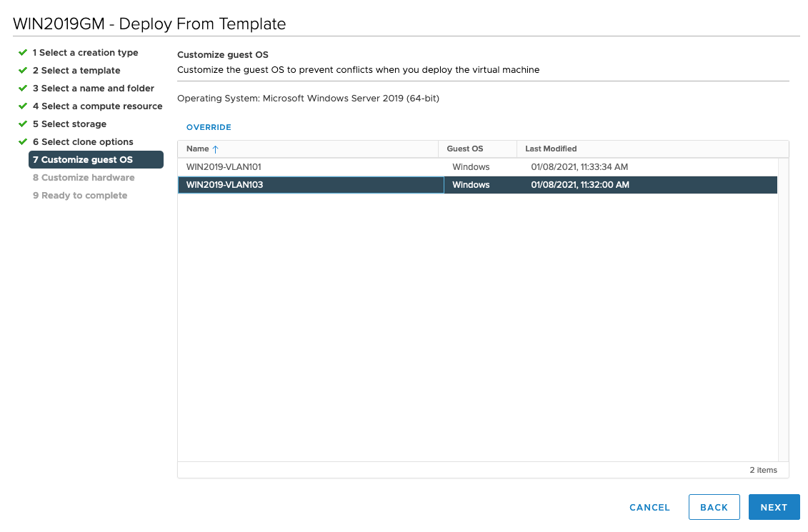Open step 8 Customize hardware

pos(84,178)
